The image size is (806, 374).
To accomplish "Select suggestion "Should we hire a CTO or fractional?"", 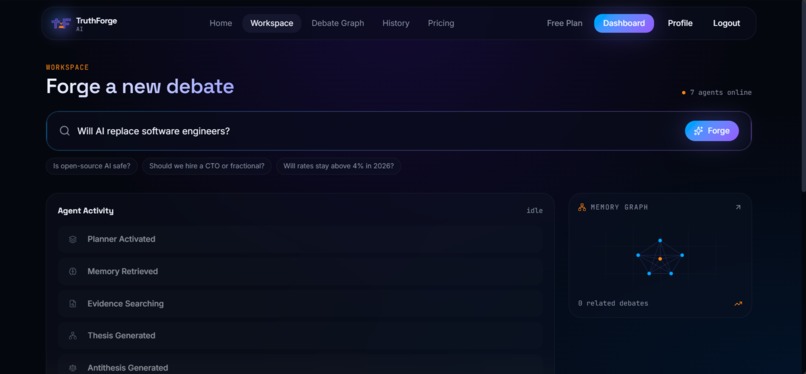I will coord(207,166).
